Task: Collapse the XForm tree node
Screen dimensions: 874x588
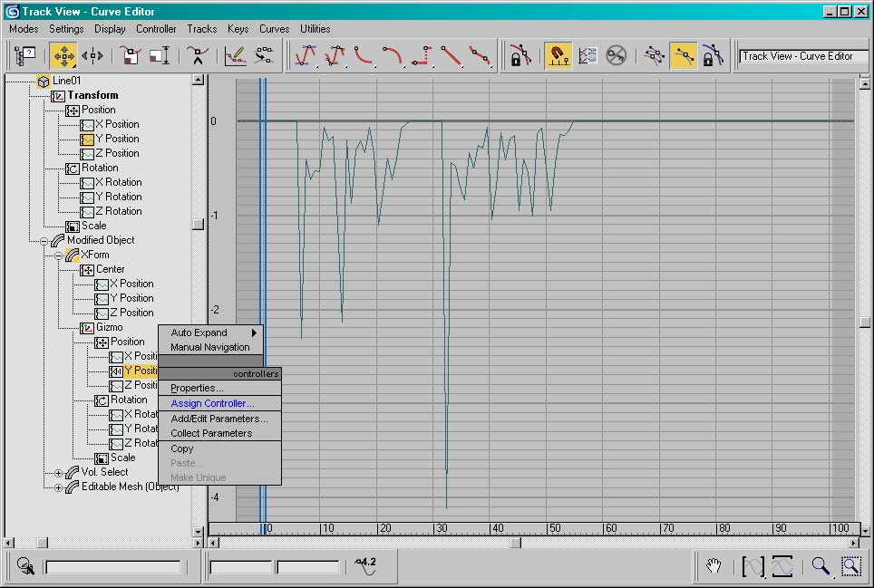Action: point(58,255)
